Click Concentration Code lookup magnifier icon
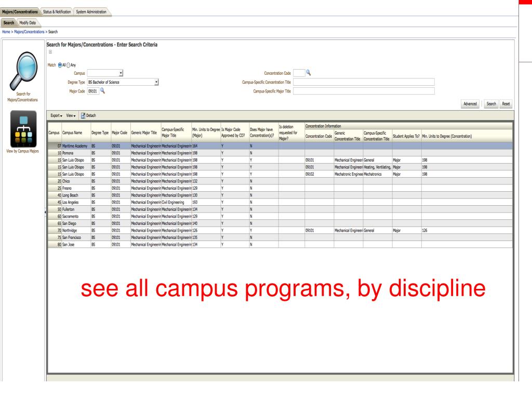 click(x=309, y=73)
